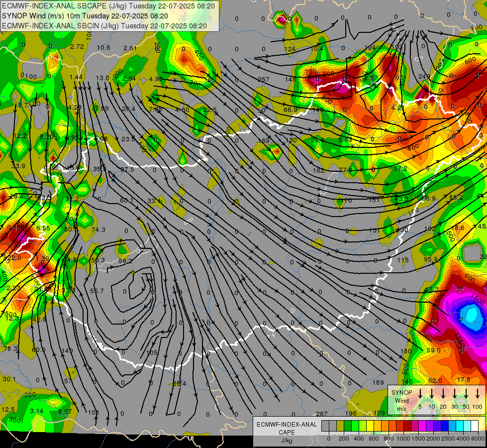Click the map value '169'
Screen dimensions: 487x448
tap(264, 140)
